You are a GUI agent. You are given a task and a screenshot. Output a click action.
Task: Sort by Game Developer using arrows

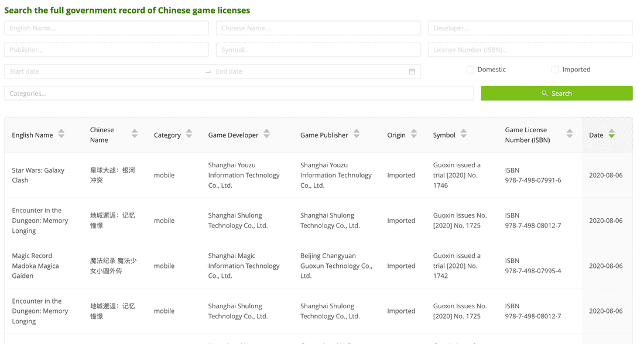click(x=266, y=135)
